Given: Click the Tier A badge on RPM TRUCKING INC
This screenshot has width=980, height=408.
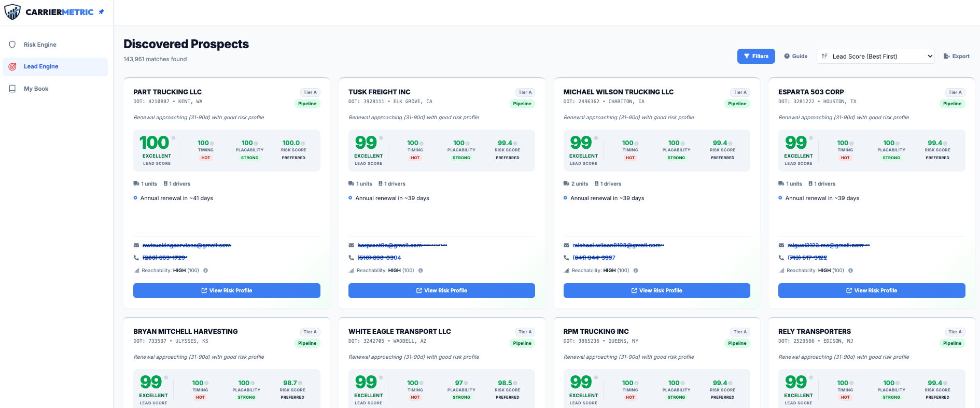Looking at the screenshot, I should 740,332.
